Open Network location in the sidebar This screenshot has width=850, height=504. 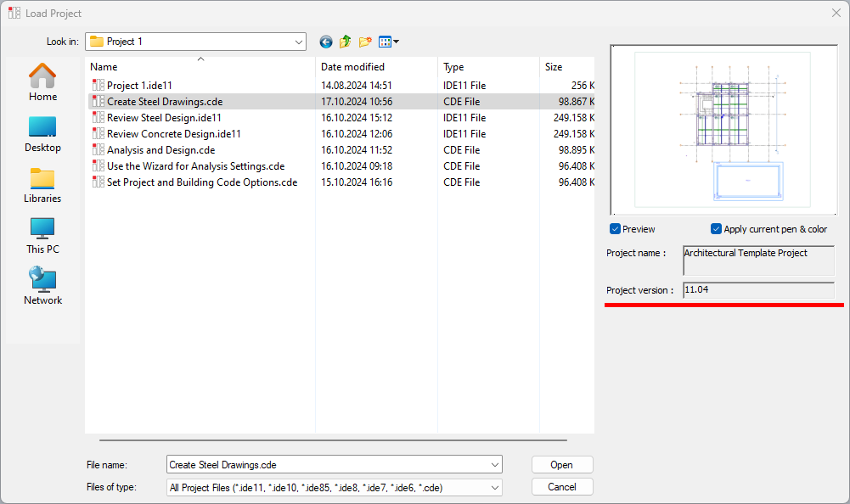(42, 286)
